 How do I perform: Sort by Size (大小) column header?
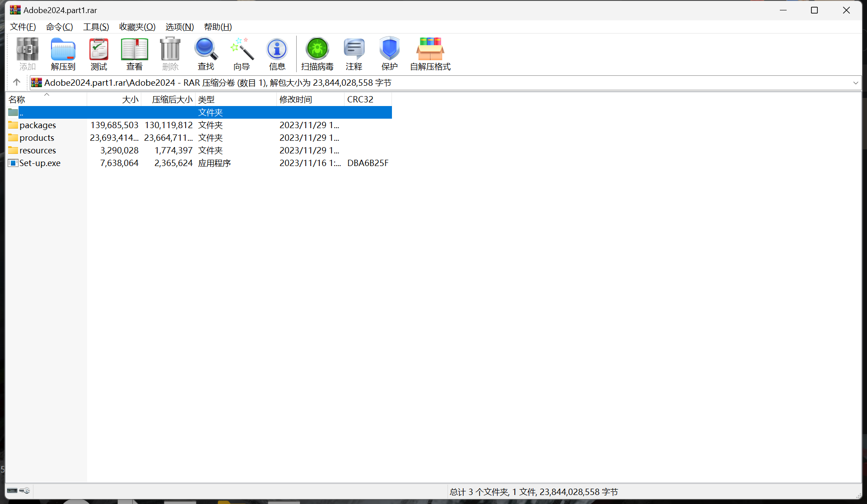coord(114,99)
